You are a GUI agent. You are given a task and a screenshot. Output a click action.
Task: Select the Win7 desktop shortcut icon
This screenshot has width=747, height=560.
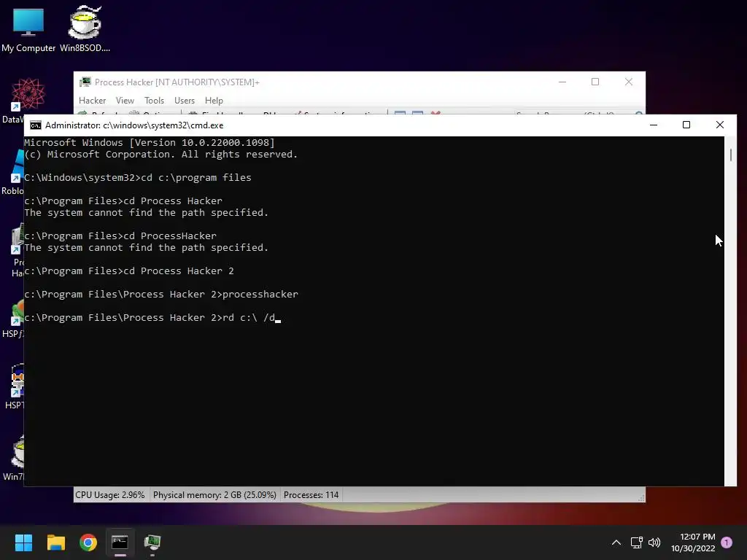tap(18, 451)
